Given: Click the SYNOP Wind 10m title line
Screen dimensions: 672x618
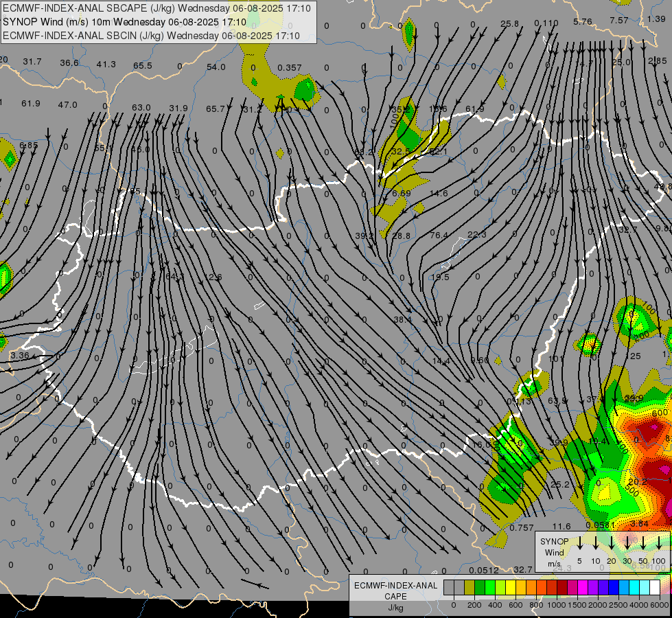Looking at the screenshot, I should pos(124,22).
